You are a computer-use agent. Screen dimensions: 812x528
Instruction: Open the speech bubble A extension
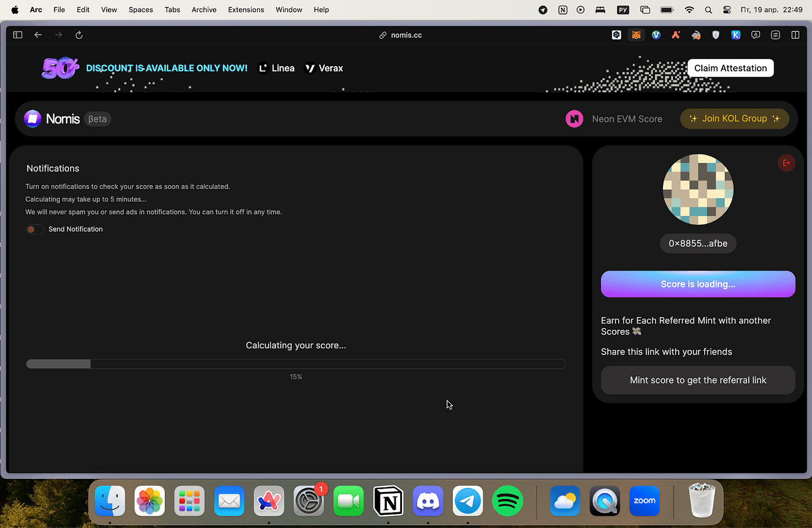click(x=755, y=35)
